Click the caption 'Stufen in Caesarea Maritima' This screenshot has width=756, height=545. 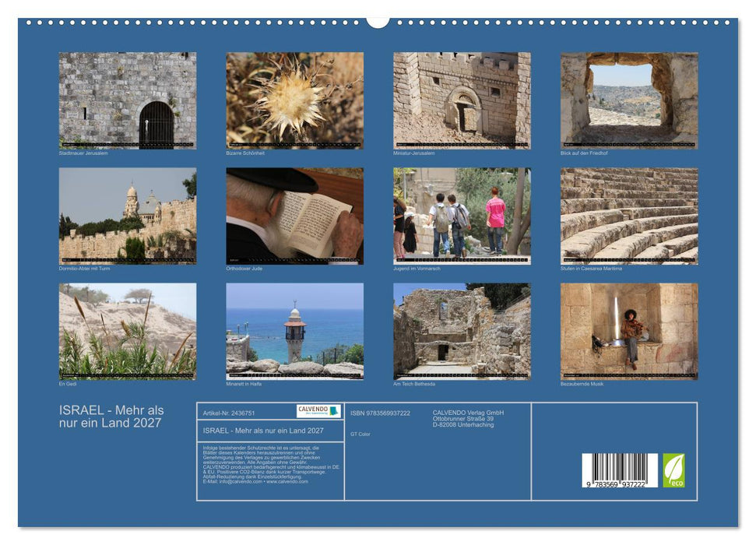[x=591, y=268]
